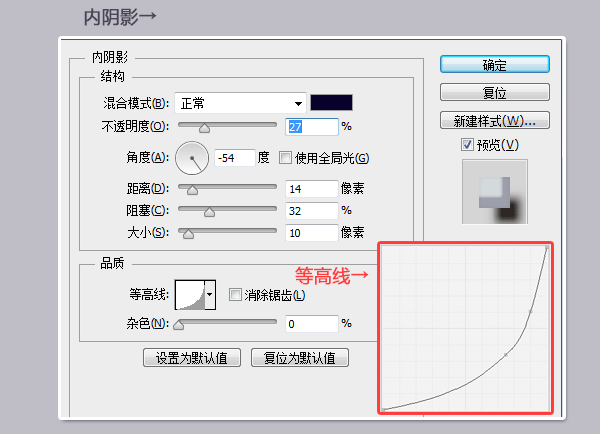Viewport: 600px width, 434px height.
Task: Click the 距离 distance slider handle
Action: [192, 190]
